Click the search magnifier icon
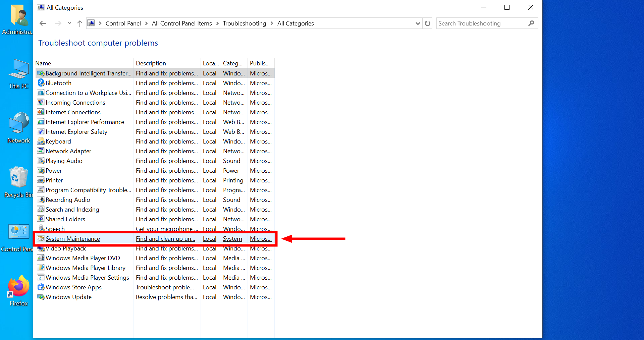The image size is (644, 340). 531,23
